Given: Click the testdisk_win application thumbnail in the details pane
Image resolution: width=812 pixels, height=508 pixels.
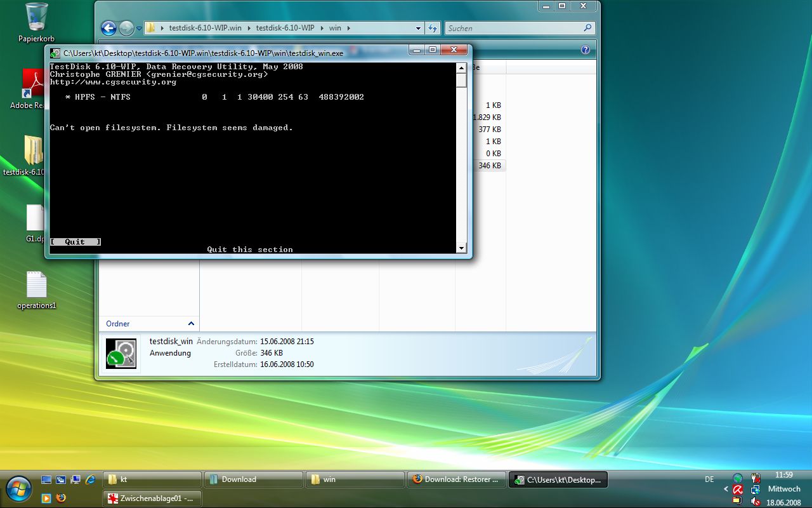Looking at the screenshot, I should 121,354.
